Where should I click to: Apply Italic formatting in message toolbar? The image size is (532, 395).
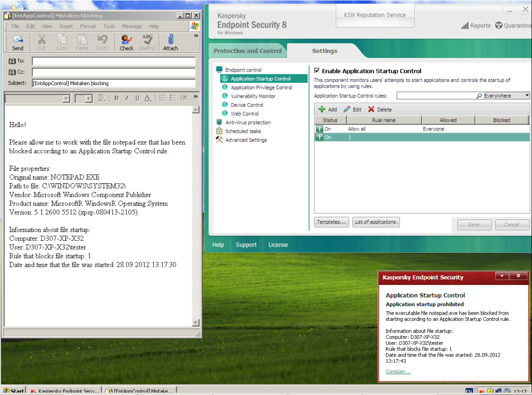(x=127, y=98)
